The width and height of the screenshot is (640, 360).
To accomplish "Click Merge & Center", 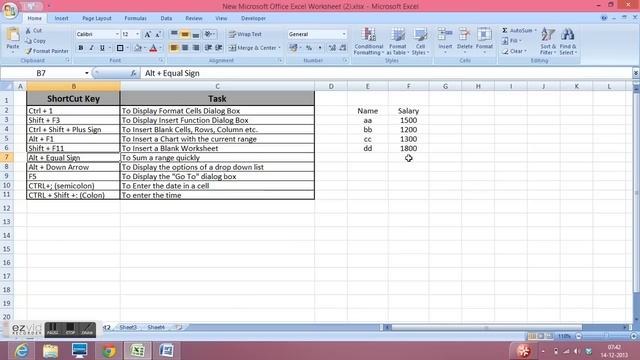I will tap(253, 48).
